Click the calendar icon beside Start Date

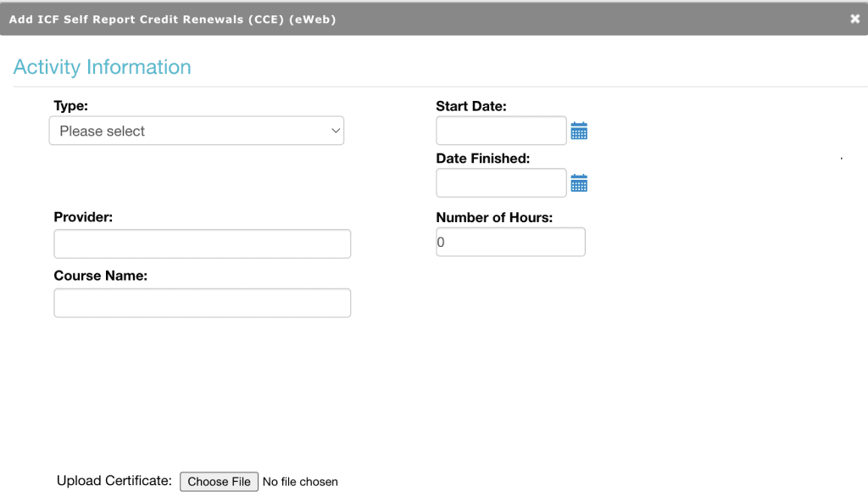coord(579,130)
